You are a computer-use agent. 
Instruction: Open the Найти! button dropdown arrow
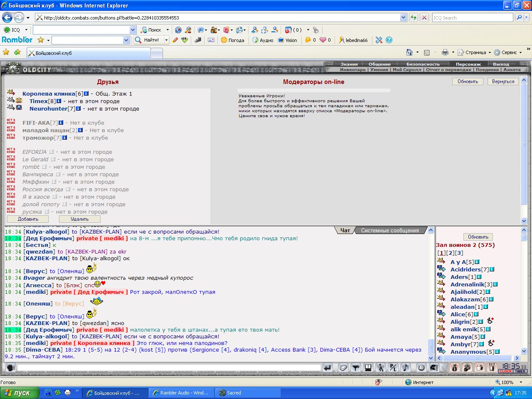pyautogui.click(x=166, y=40)
